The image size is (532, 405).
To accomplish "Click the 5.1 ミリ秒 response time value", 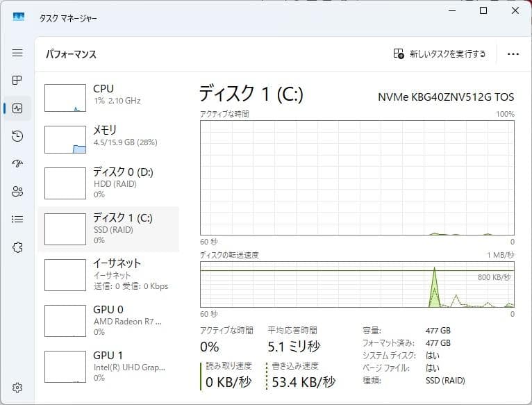I will point(294,347).
